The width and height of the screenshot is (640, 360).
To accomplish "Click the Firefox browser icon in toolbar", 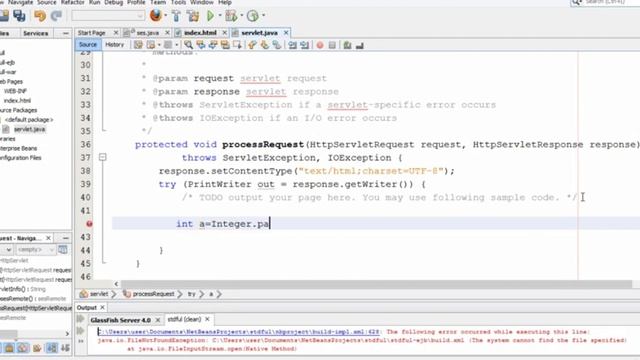I will coord(156,16).
